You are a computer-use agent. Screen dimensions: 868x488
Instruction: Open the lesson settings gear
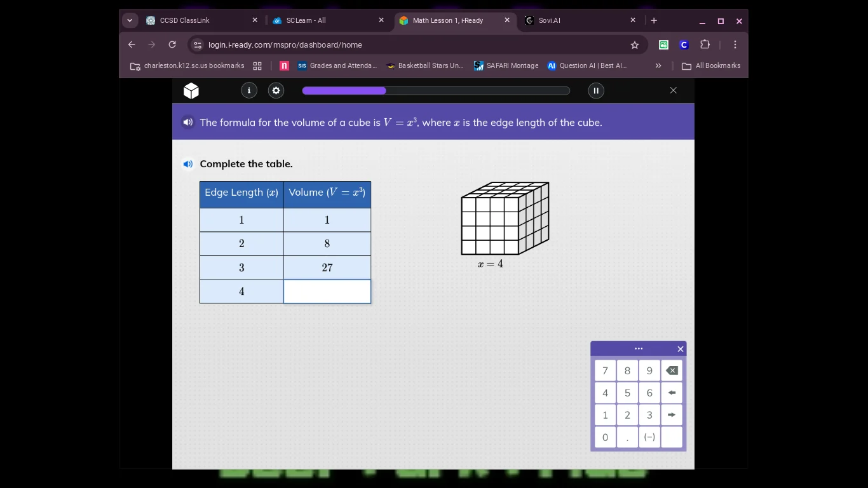[276, 90]
